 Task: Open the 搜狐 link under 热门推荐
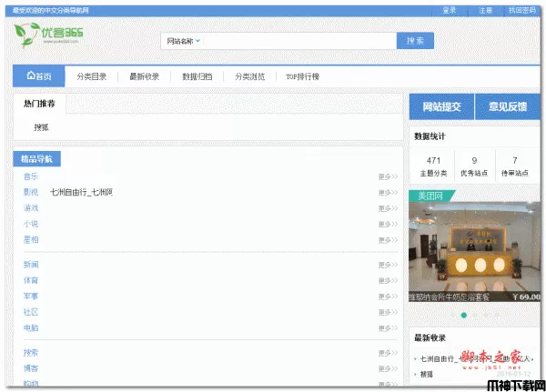click(x=41, y=127)
